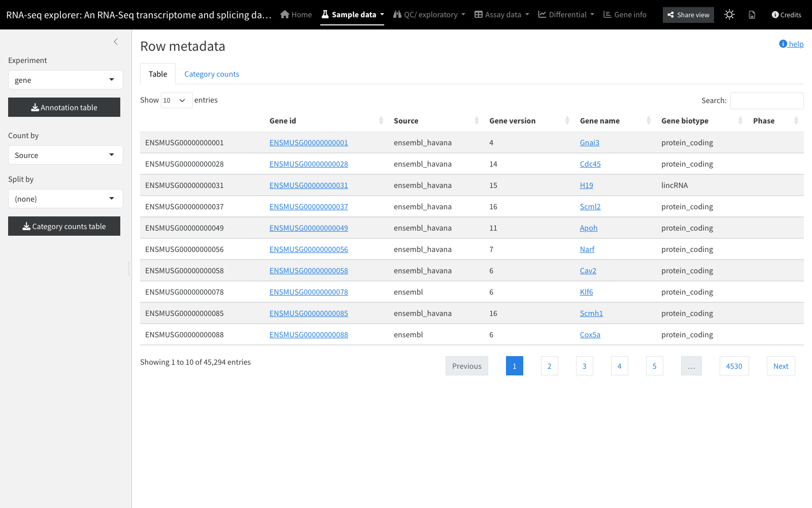The height and width of the screenshot is (508, 812).
Task: Open Split by dropdown showing (none)
Action: (65, 199)
